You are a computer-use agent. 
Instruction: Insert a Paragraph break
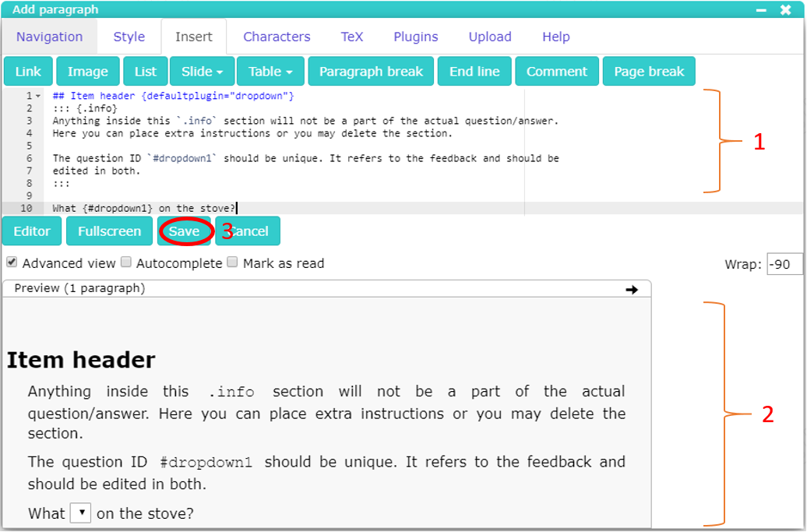[x=371, y=72]
